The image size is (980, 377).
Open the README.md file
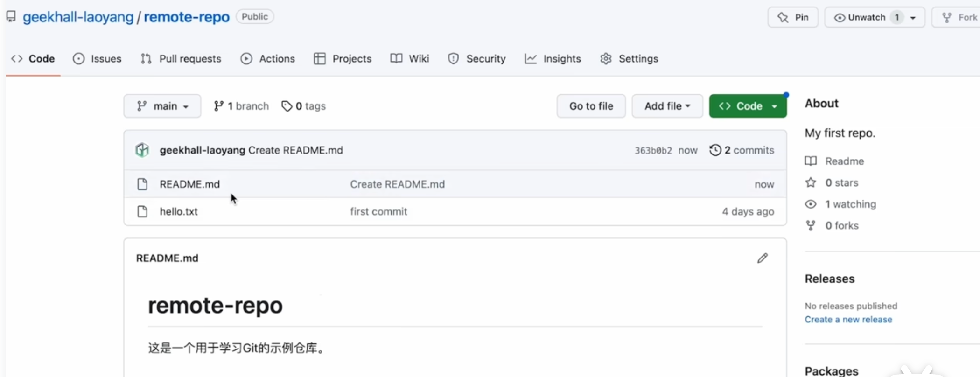click(189, 184)
